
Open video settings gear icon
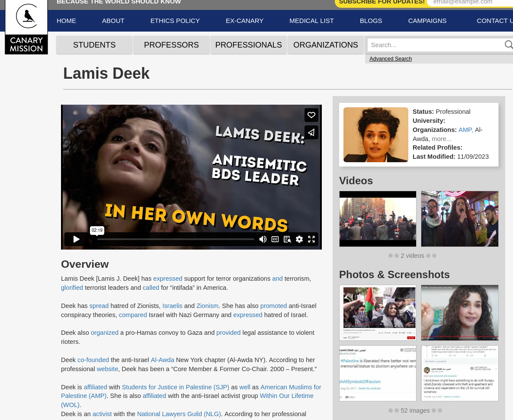pos(299,239)
